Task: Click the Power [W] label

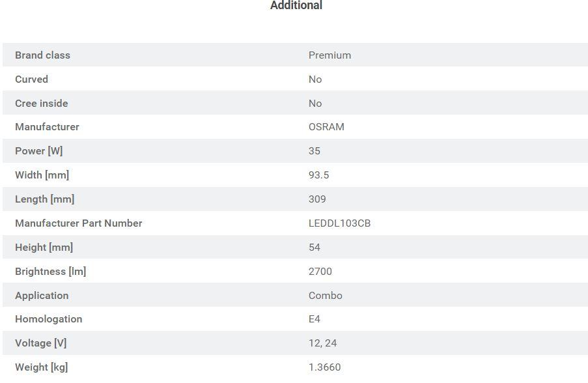Action: (39, 151)
